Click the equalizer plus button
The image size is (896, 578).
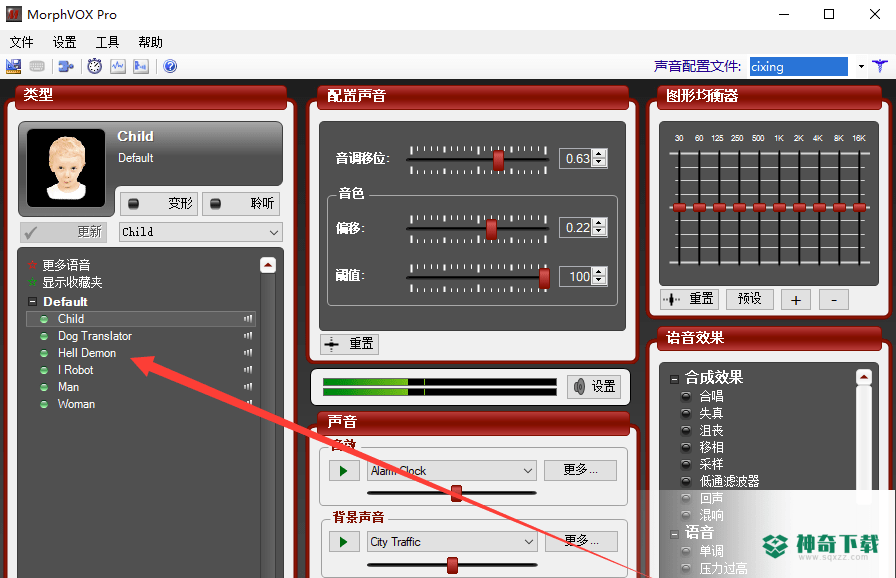pos(796,299)
